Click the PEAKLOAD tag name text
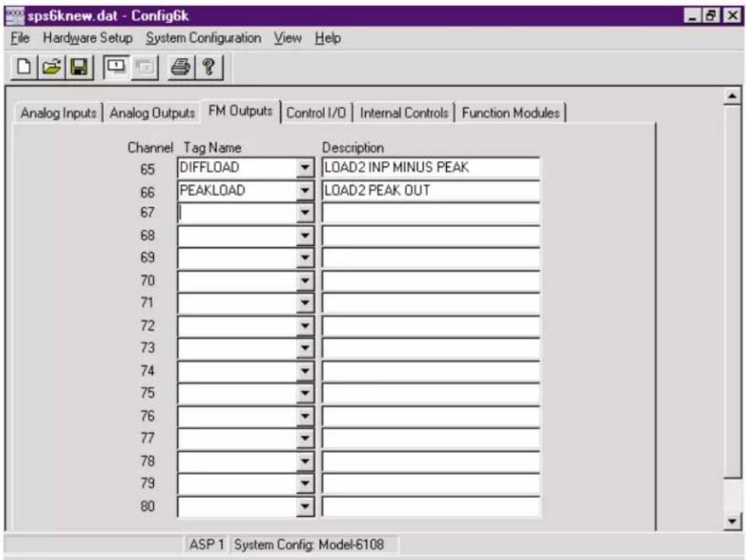 213,190
